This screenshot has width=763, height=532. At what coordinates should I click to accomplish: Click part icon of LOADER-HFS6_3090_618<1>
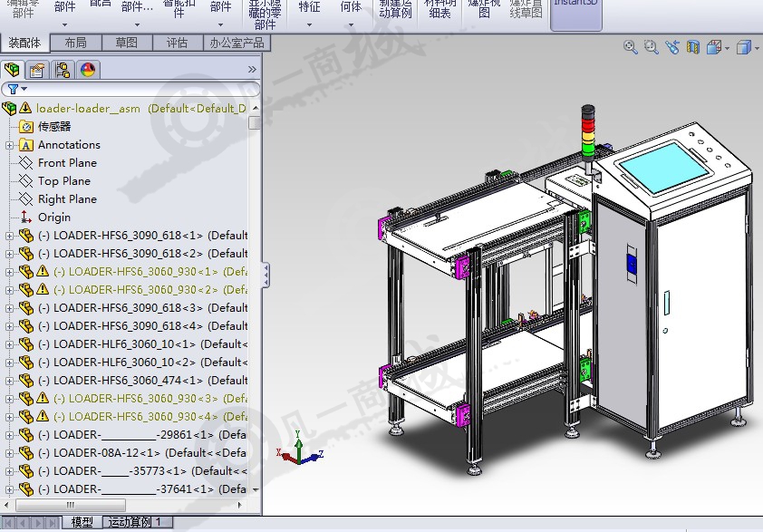25,236
